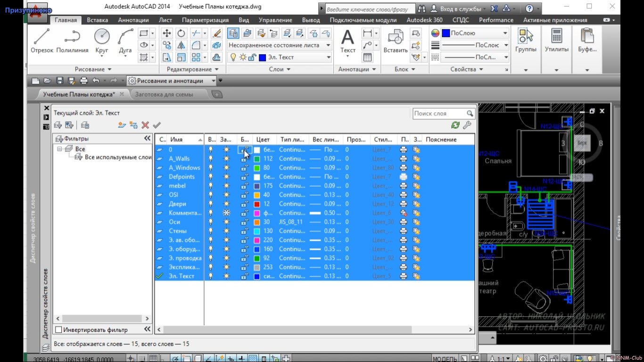Click the Offset tool icon
The height and width of the screenshot is (362, 644).
click(216, 57)
